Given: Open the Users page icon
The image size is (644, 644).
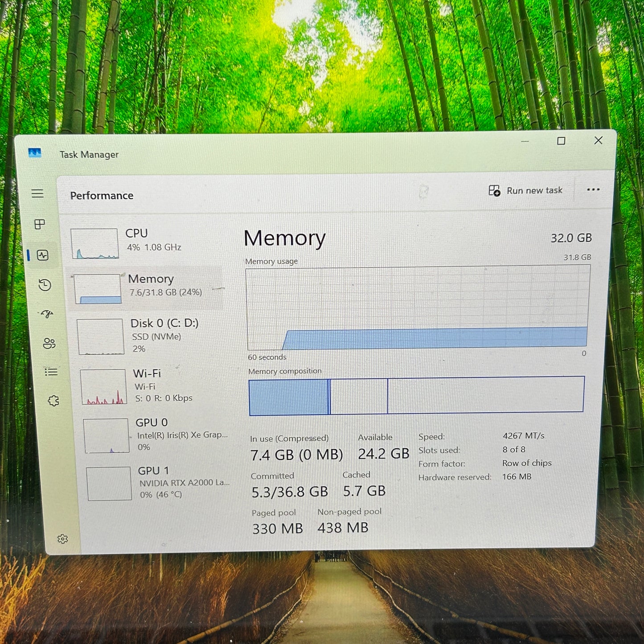Looking at the screenshot, I should coord(49,343).
